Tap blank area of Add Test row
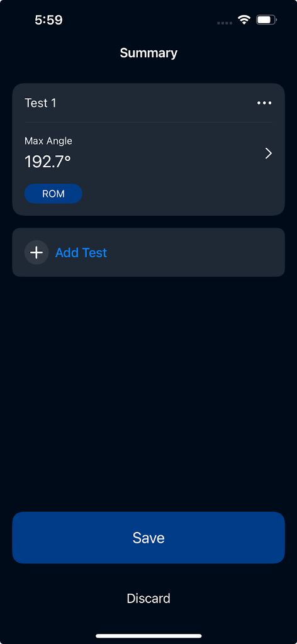 [193, 252]
